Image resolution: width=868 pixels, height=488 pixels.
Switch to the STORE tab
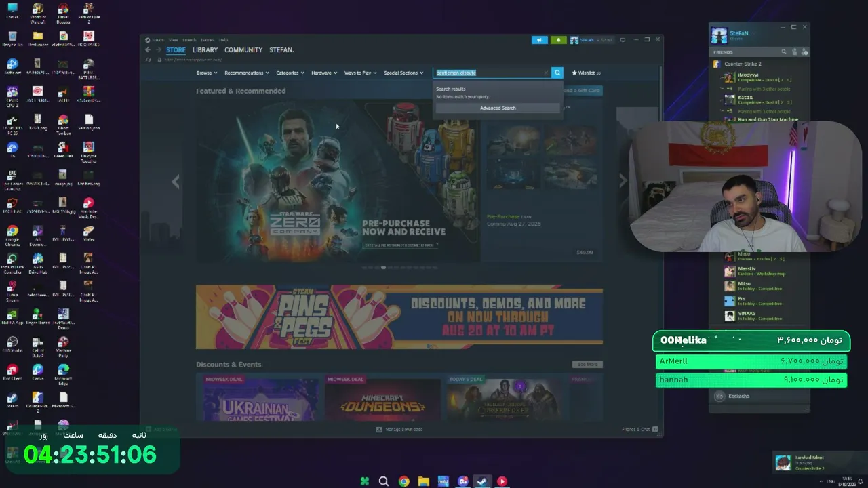[x=176, y=50]
